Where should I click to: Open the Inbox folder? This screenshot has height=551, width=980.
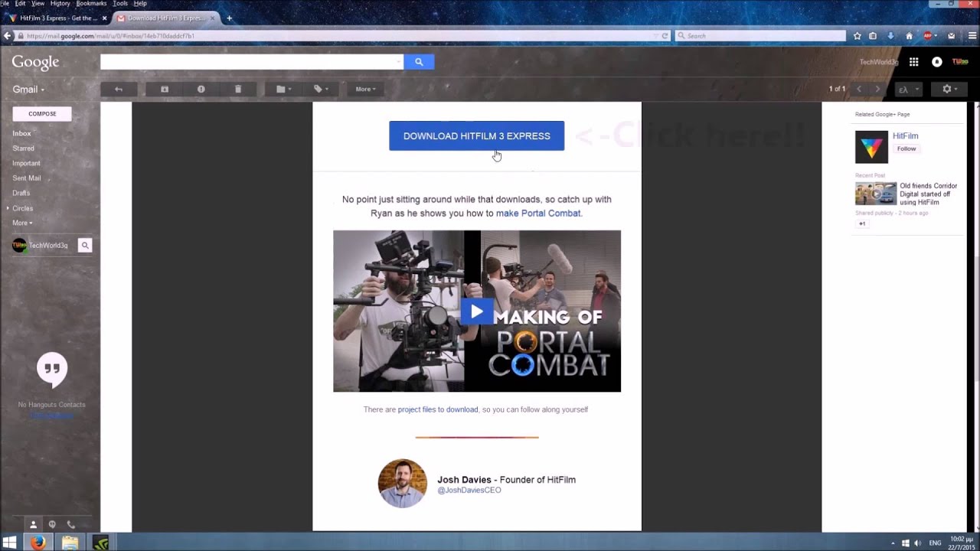click(x=21, y=133)
